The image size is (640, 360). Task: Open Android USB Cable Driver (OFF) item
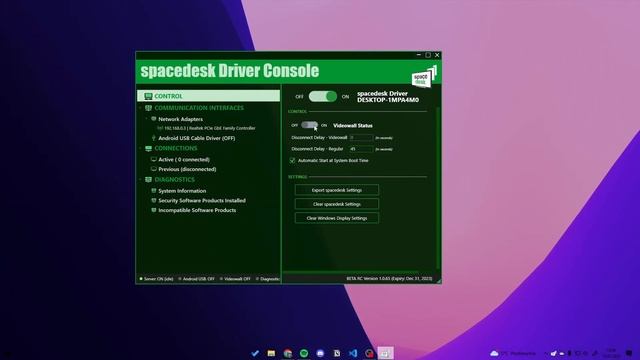197,138
